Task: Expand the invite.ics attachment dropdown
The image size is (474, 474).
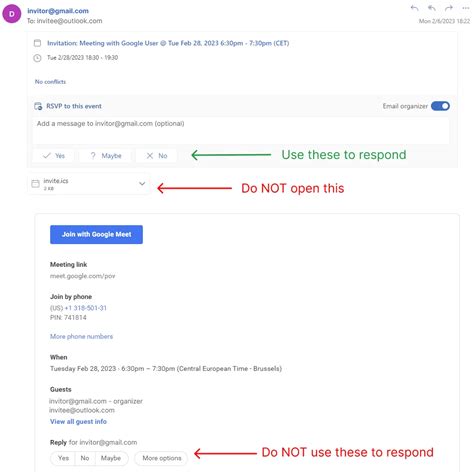Action: tap(142, 184)
